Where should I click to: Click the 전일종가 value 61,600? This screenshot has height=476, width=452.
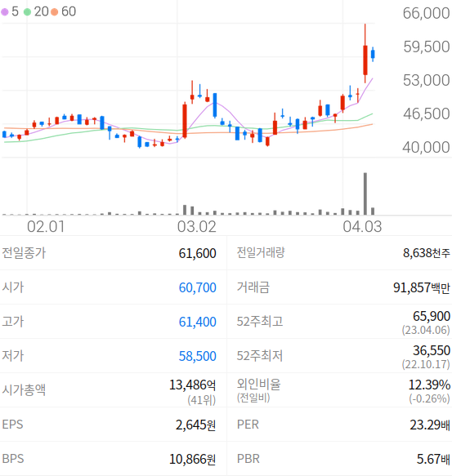pos(197,253)
